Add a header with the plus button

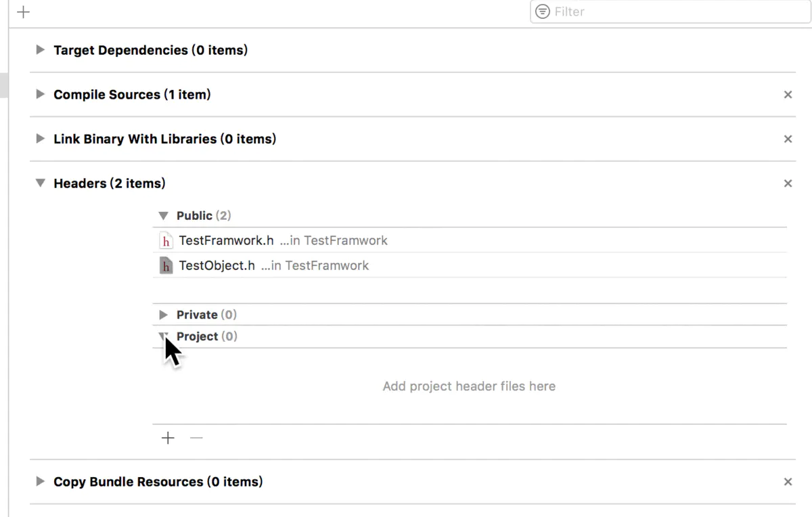(x=168, y=438)
